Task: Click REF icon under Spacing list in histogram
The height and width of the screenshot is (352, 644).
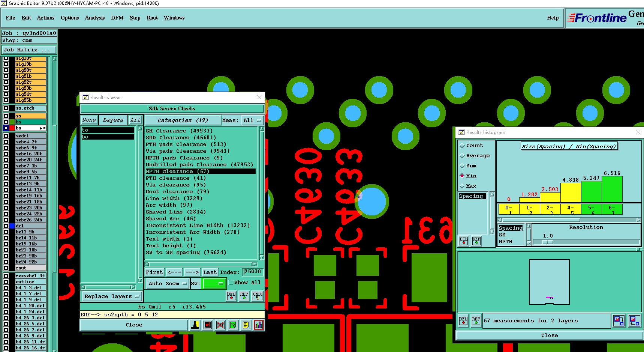Action: (x=476, y=241)
